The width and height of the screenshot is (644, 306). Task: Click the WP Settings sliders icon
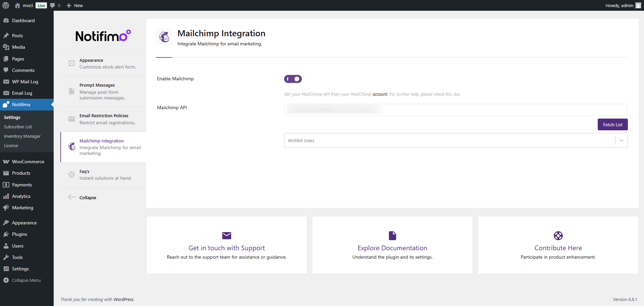(6, 269)
